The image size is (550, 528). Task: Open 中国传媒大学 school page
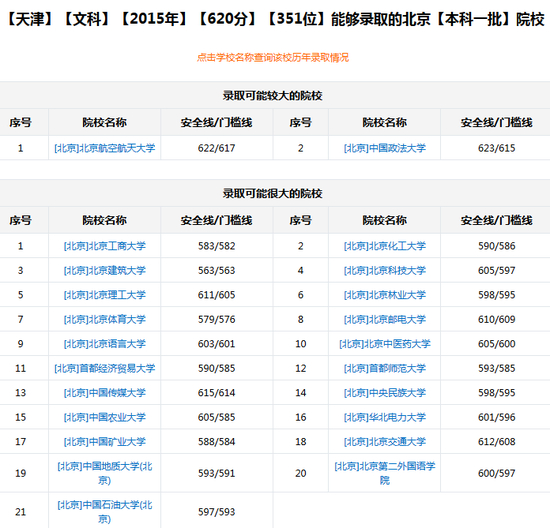pyautogui.click(x=105, y=393)
